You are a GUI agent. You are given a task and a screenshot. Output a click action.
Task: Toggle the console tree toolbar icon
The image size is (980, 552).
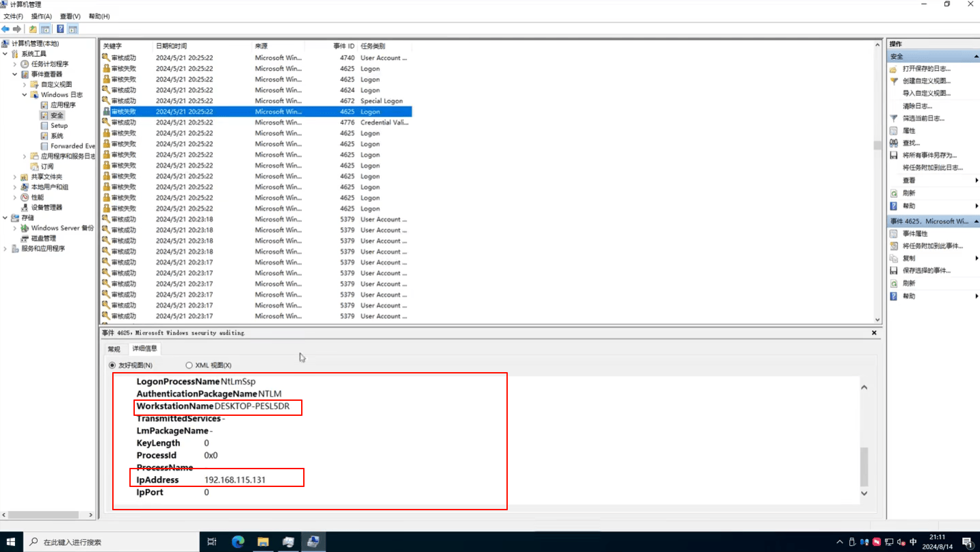(x=45, y=29)
